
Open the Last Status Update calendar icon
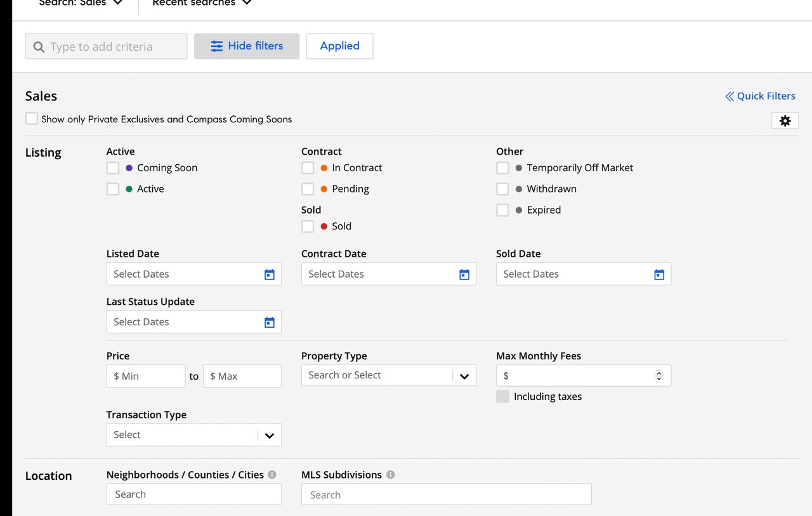(x=270, y=323)
